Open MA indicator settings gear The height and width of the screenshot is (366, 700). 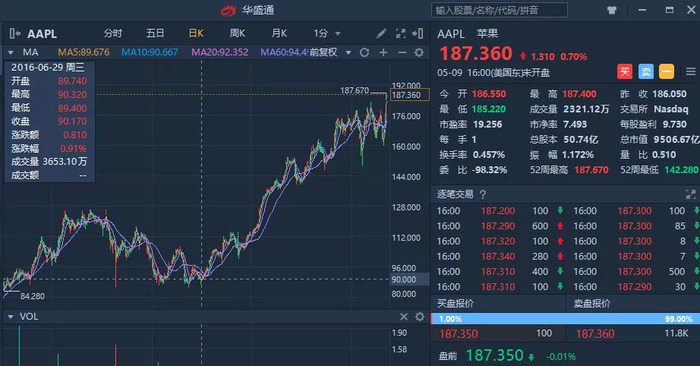(x=419, y=53)
